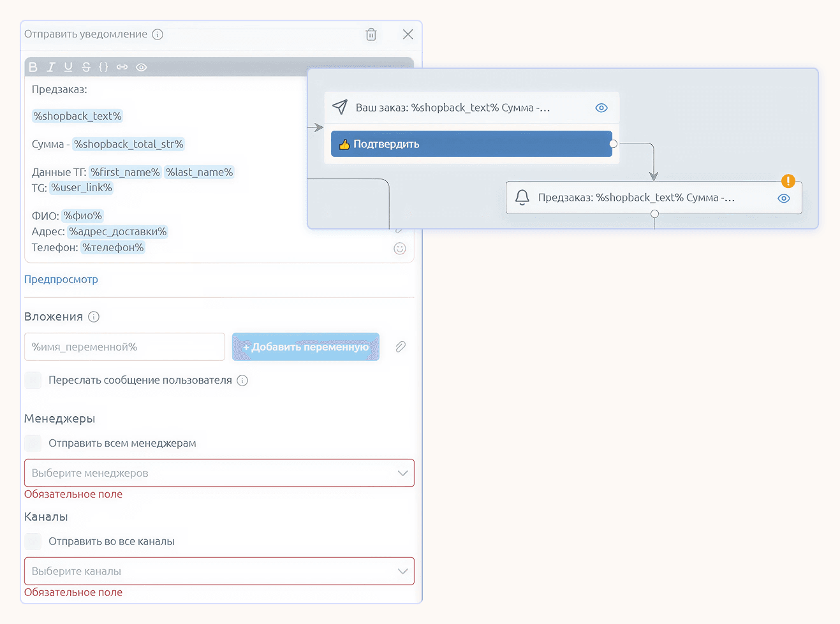The height and width of the screenshot is (624, 840).
Task: Click the %first_name% variable tag
Action: click(125, 172)
